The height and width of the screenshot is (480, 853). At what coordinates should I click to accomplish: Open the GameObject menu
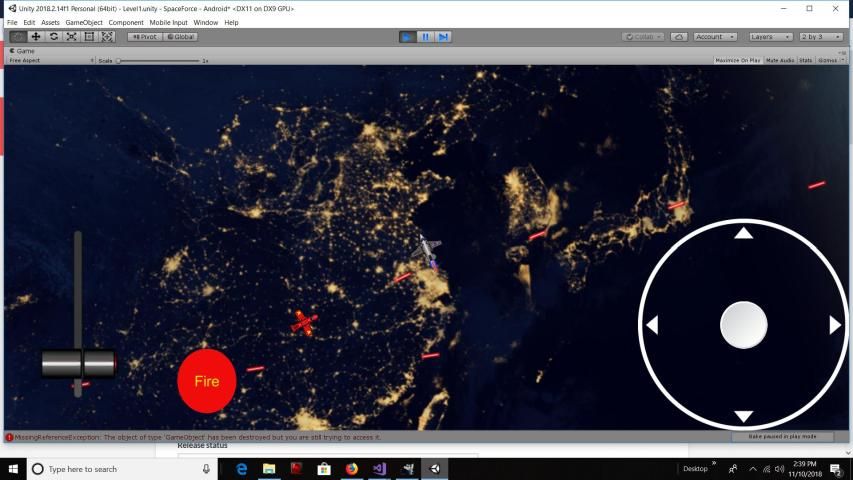[x=84, y=22]
